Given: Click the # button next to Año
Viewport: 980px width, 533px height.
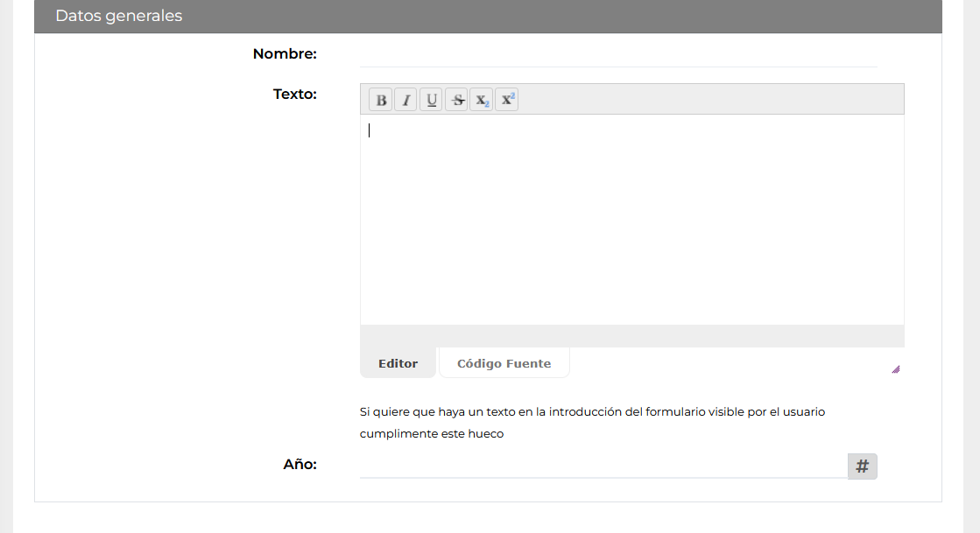Looking at the screenshot, I should (x=863, y=466).
